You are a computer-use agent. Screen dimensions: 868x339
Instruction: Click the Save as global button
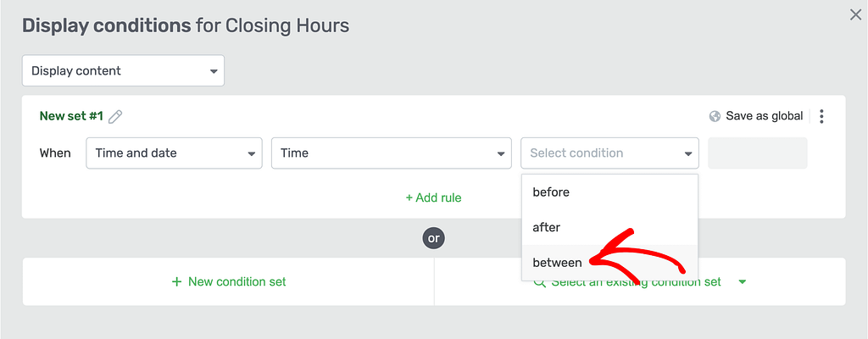tap(755, 116)
